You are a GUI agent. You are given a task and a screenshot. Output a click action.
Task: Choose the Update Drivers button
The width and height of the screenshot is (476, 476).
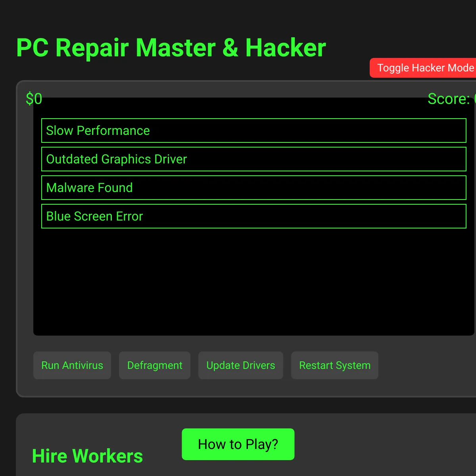click(x=241, y=365)
